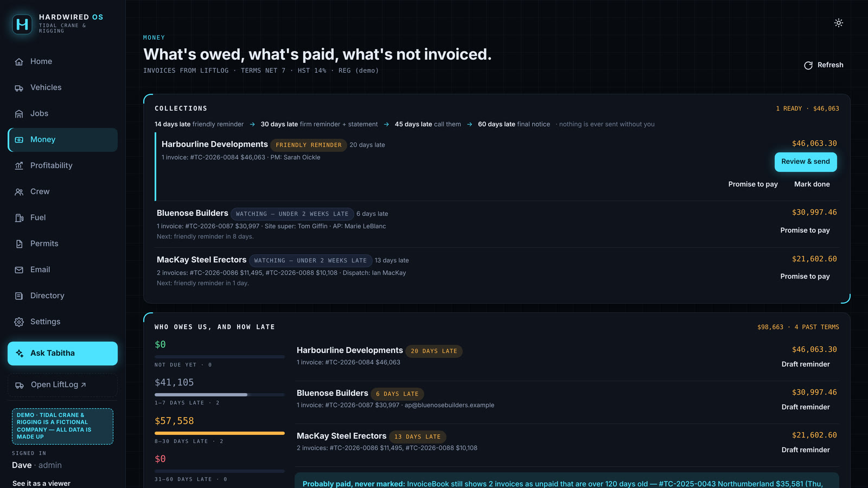Click the $57,558 8–30 days late bar

click(220, 433)
